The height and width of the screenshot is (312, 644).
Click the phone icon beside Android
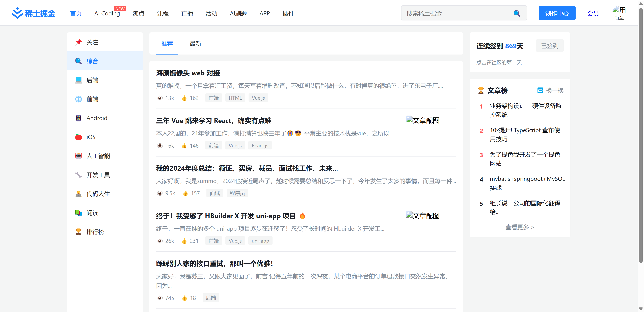click(78, 118)
